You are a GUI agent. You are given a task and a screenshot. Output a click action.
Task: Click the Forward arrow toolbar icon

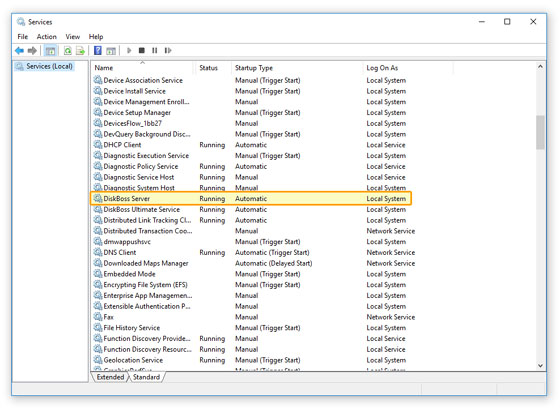point(32,51)
